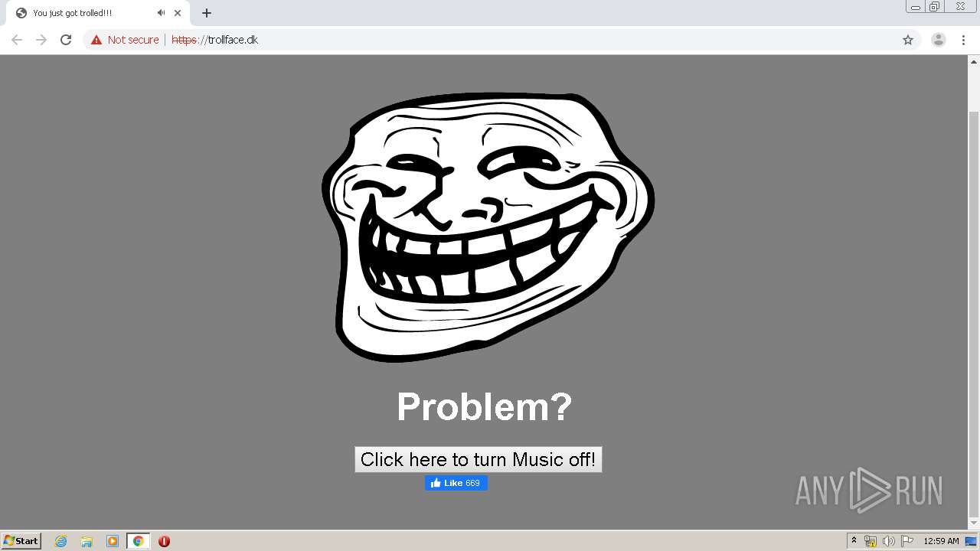This screenshot has height=551, width=980.
Task: Click the red Opera taskbar icon
Action: (x=164, y=541)
